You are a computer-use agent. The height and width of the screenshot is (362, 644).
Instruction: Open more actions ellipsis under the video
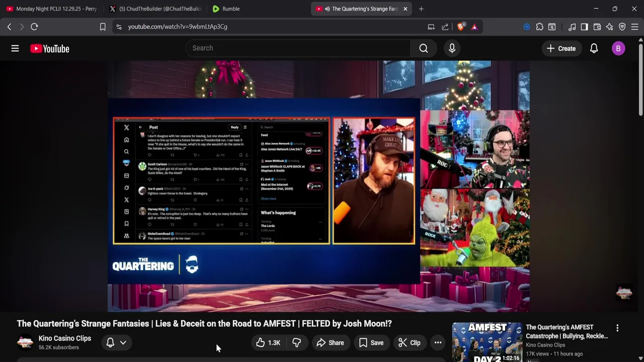438,343
